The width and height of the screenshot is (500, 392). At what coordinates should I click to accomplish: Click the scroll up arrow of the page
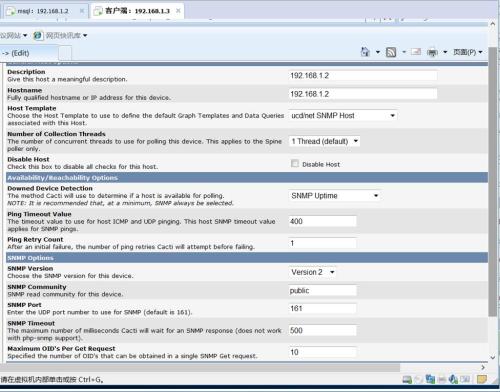click(493, 24)
